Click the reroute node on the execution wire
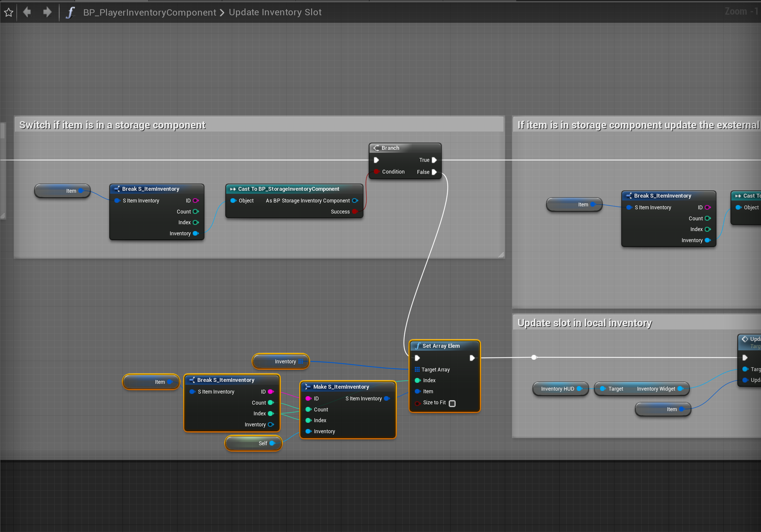This screenshot has height=532, width=761. click(534, 357)
